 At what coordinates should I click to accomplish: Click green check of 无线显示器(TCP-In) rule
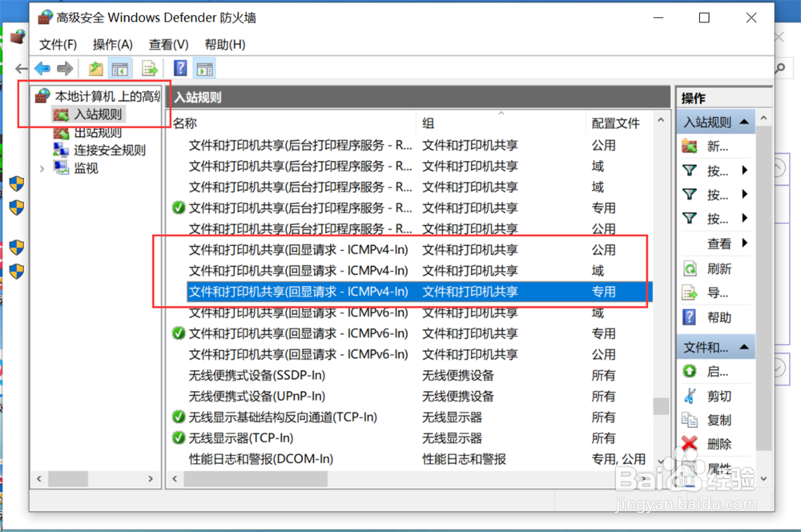coord(179,438)
